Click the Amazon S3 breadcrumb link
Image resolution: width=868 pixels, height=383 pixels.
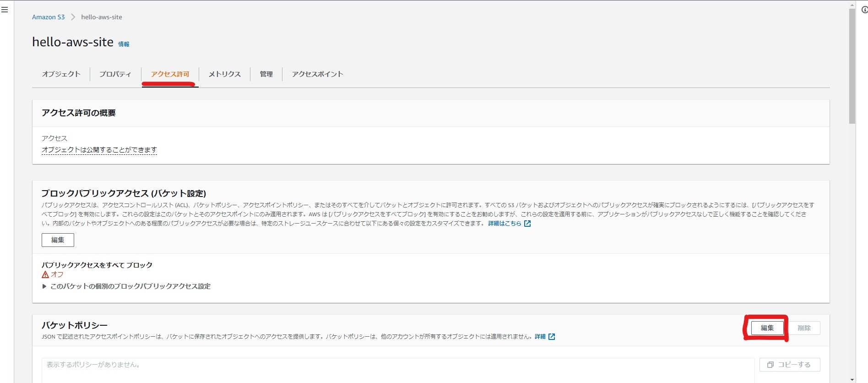(48, 17)
